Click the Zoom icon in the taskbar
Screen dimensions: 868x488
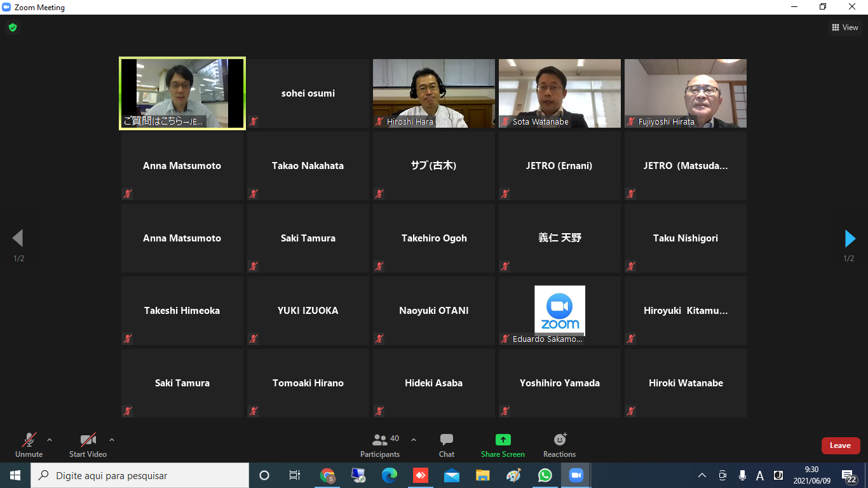576,475
